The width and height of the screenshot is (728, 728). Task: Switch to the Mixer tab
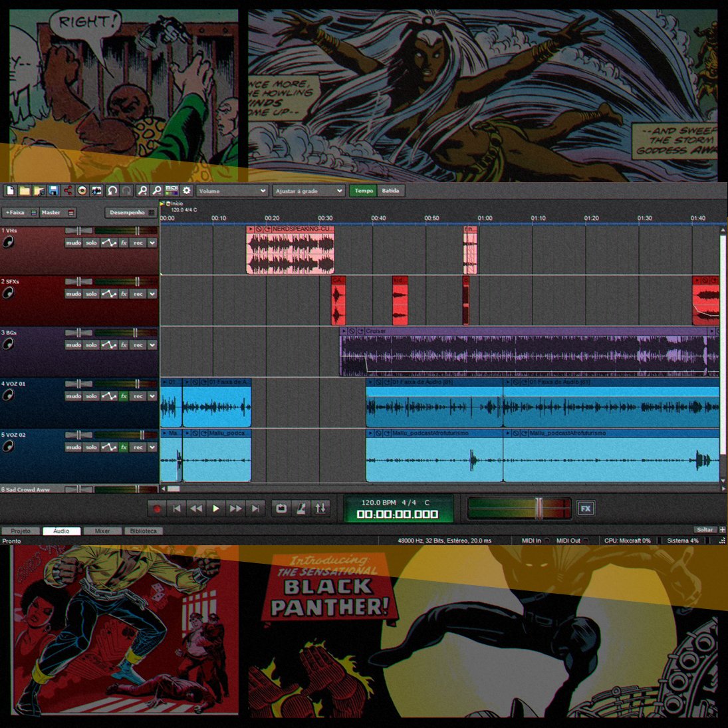point(102,531)
